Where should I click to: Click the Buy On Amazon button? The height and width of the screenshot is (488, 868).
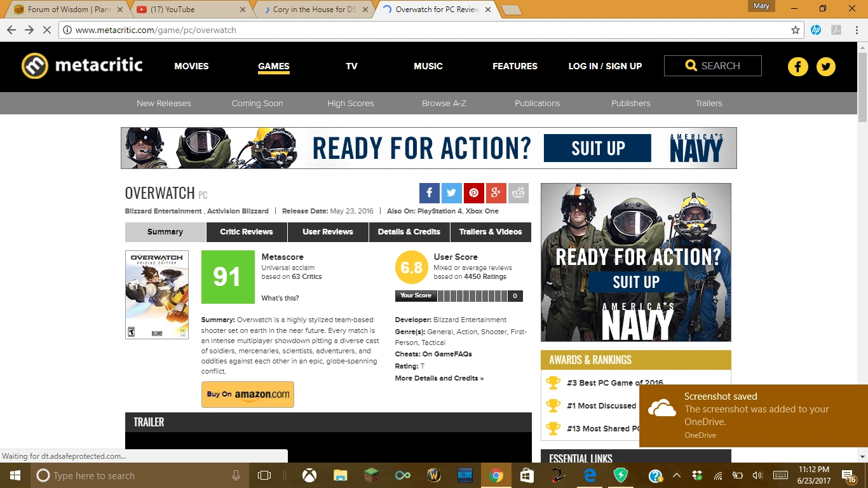(x=248, y=395)
